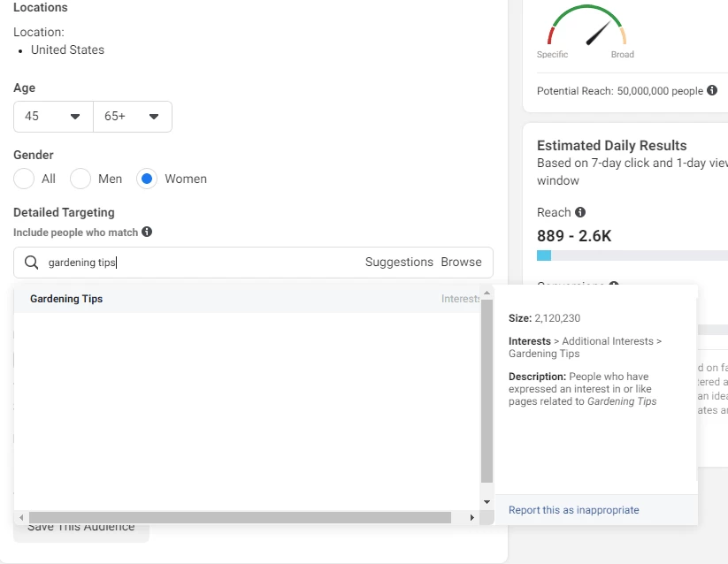Select the Women gender radio button
The image size is (728, 564).
pyautogui.click(x=148, y=179)
